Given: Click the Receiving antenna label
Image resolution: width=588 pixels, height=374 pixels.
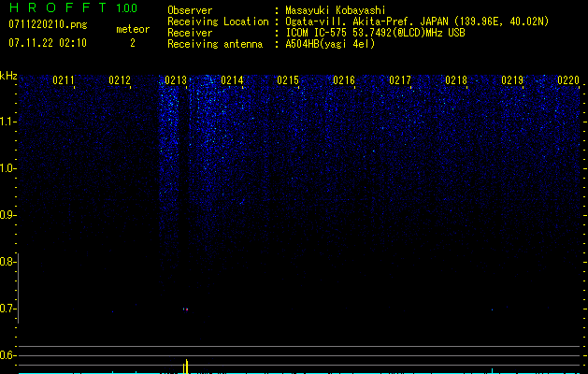Looking at the screenshot, I should coord(215,44).
